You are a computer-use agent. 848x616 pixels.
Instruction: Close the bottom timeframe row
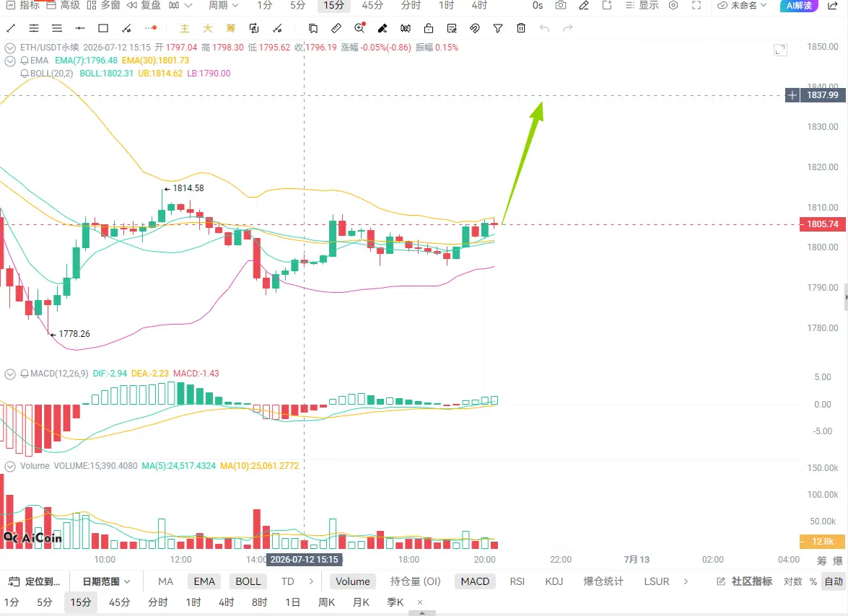point(420,602)
